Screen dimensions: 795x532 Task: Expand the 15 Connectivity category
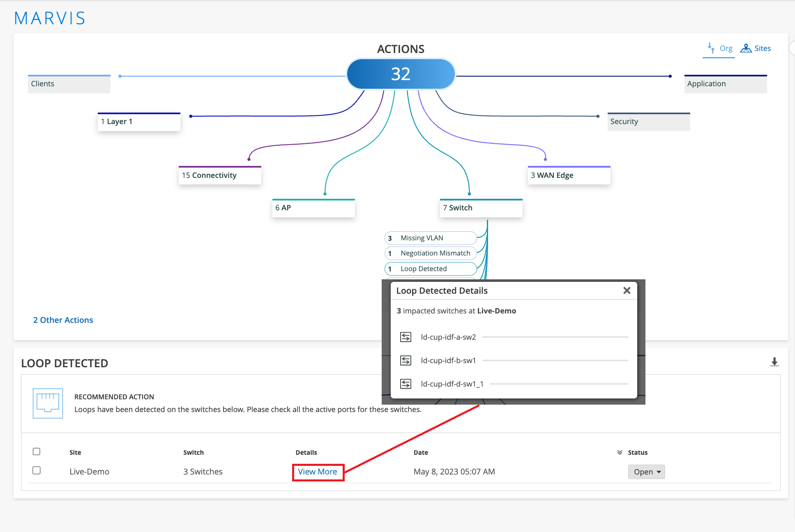pos(220,175)
